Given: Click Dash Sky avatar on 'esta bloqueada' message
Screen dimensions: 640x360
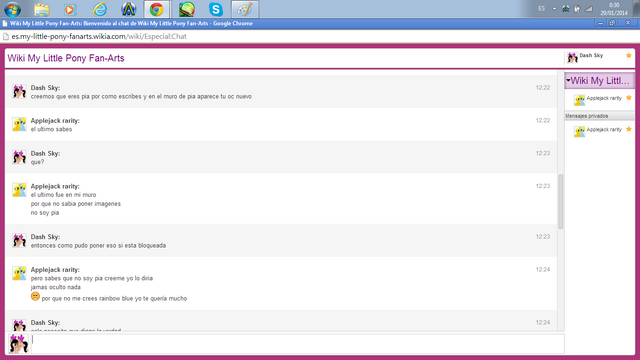Looking at the screenshot, I should (x=19, y=240).
